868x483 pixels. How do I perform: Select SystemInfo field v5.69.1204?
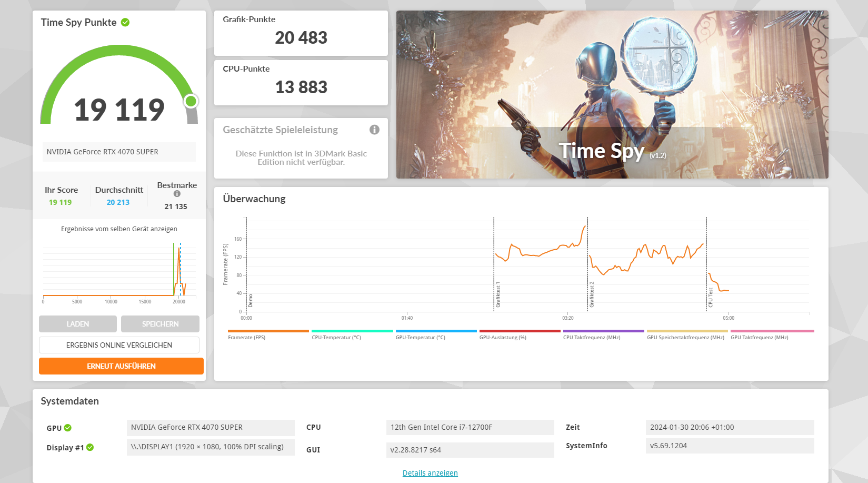click(730, 446)
